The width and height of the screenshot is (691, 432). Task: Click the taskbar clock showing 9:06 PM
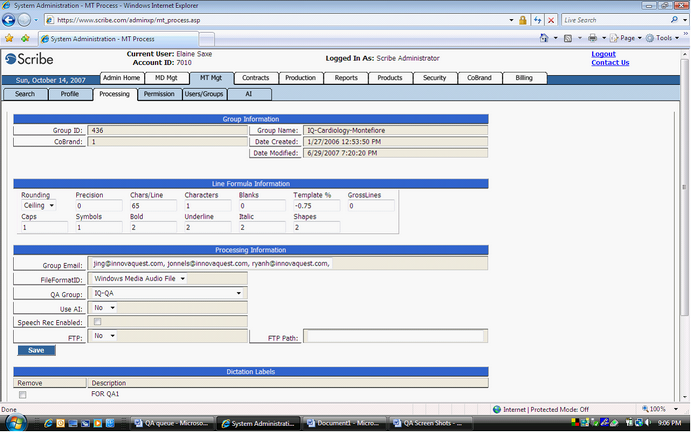pos(669,423)
